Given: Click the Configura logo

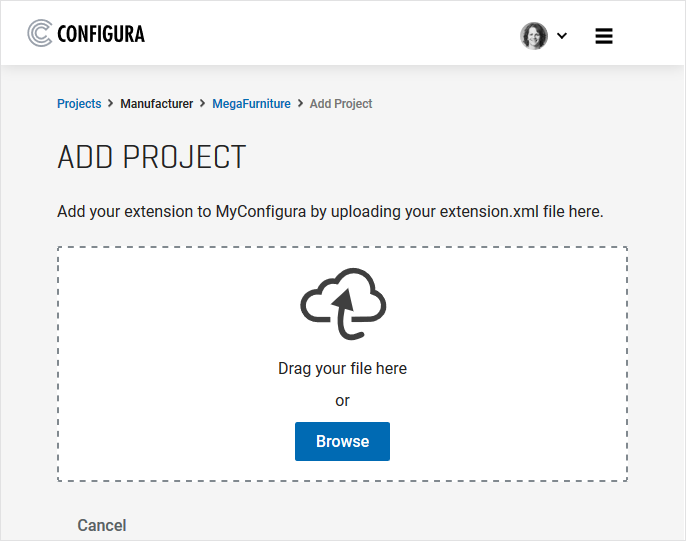Looking at the screenshot, I should [x=86, y=34].
